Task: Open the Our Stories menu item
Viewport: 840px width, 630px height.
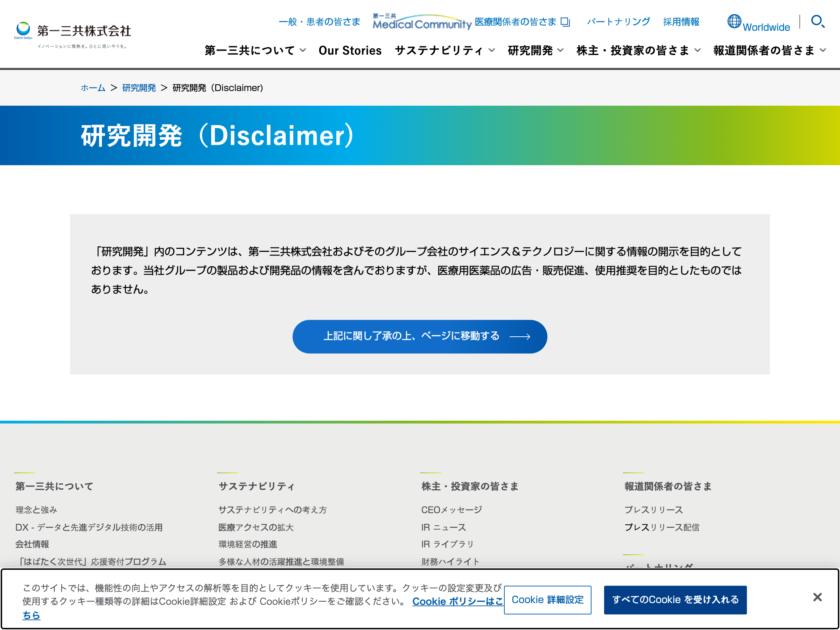Action: pyautogui.click(x=350, y=50)
